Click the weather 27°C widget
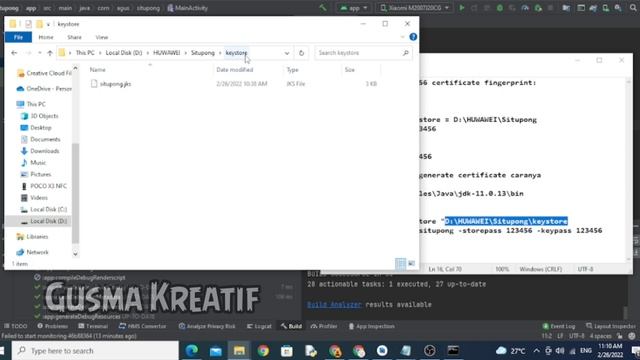Screen dimensions: 640x360 click(x=511, y=351)
